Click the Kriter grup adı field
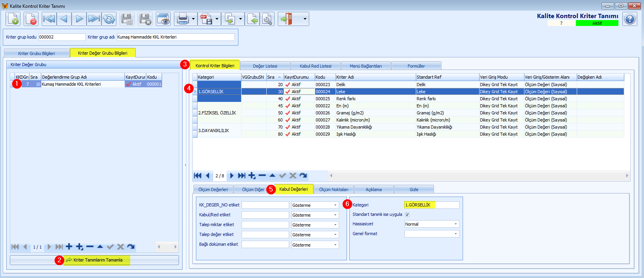The image size is (644, 278). [175, 37]
